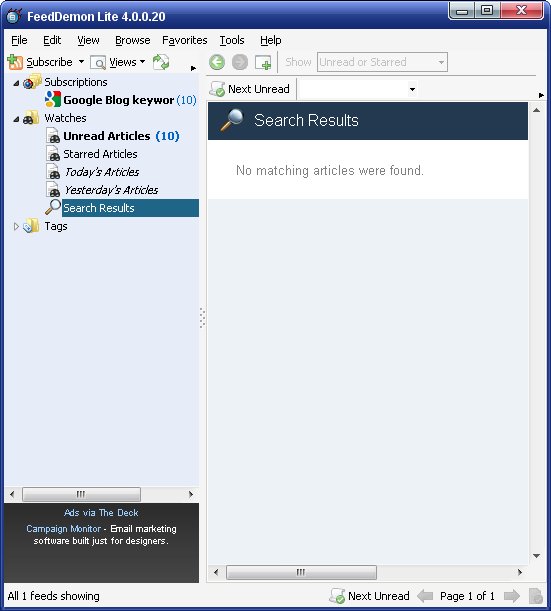Open the File menu

[19, 40]
